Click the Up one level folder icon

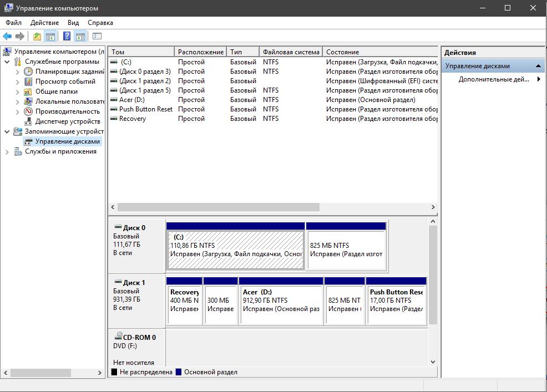tap(37, 37)
